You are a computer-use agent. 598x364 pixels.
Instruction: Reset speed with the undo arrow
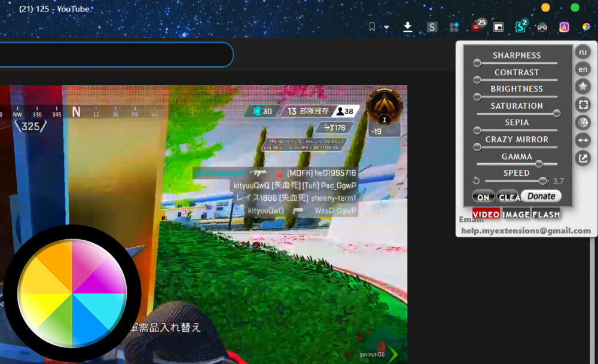(x=477, y=181)
